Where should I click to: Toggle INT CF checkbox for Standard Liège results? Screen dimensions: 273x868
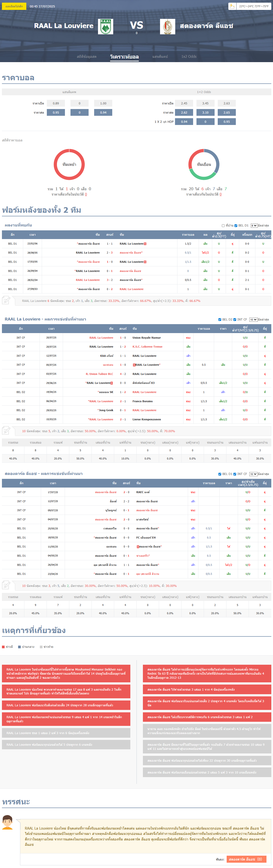235,474
